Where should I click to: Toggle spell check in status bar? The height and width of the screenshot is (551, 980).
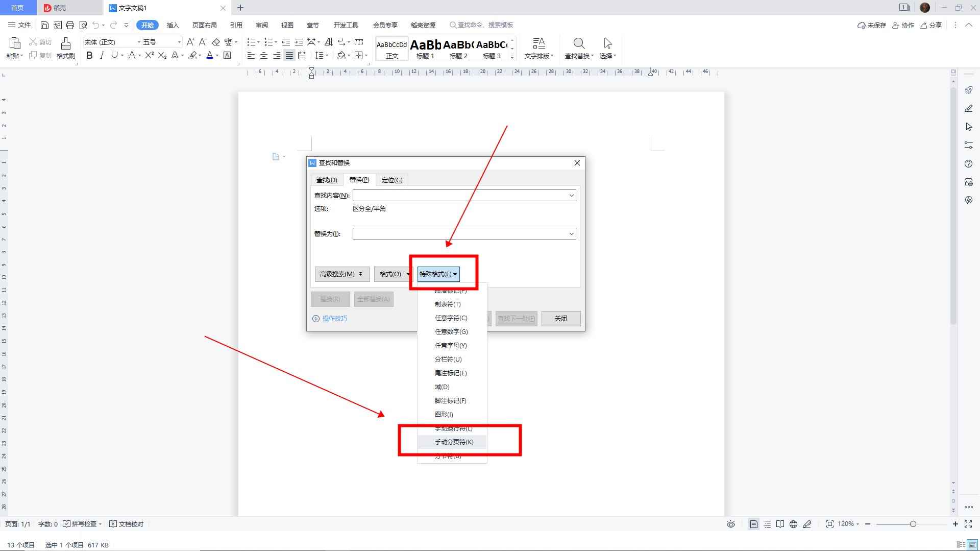coord(80,524)
